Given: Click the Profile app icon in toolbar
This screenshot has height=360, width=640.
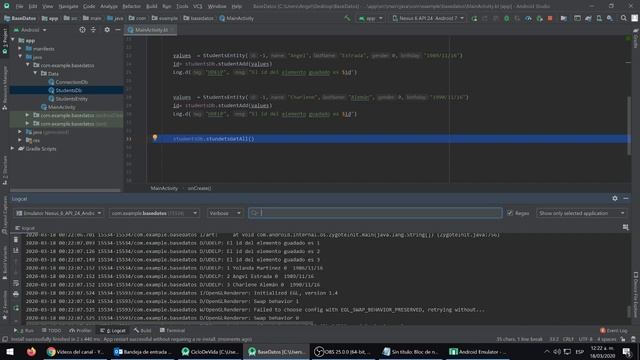Looking at the screenshot, I should pos(528,18).
